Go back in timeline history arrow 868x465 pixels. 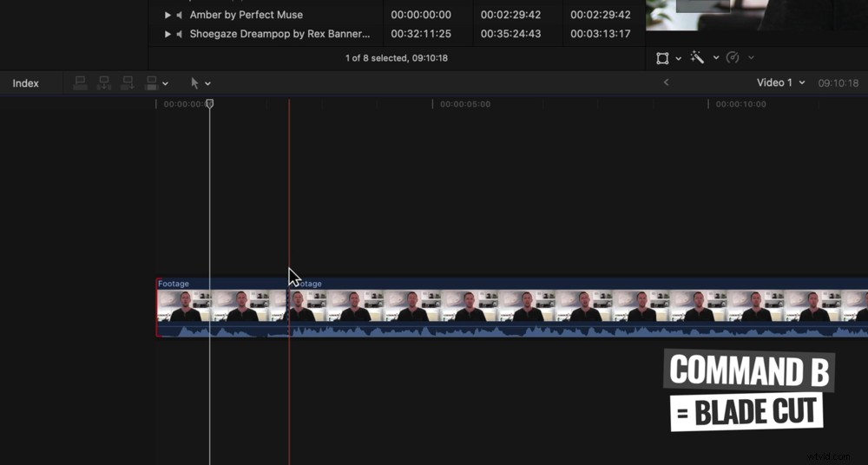pos(667,82)
